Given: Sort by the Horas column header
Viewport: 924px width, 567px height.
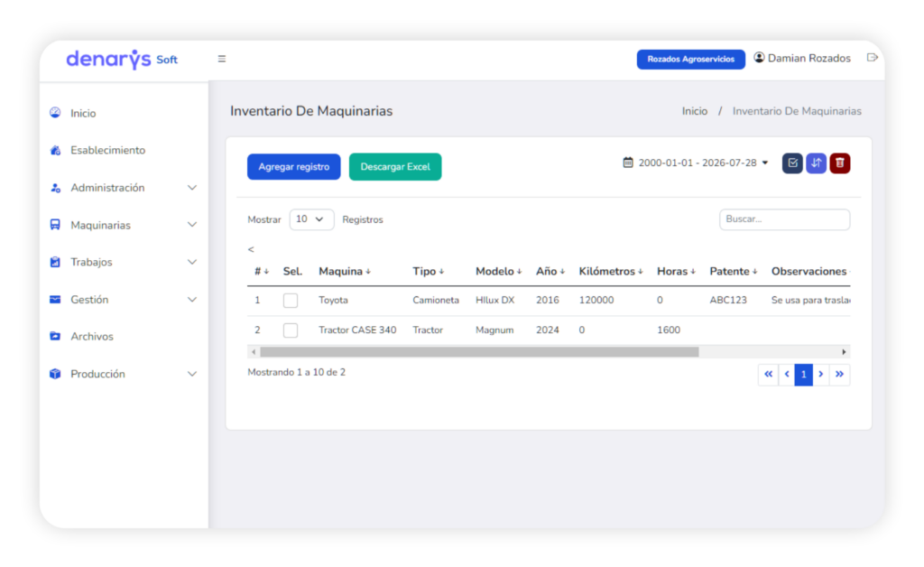Looking at the screenshot, I should [677, 271].
